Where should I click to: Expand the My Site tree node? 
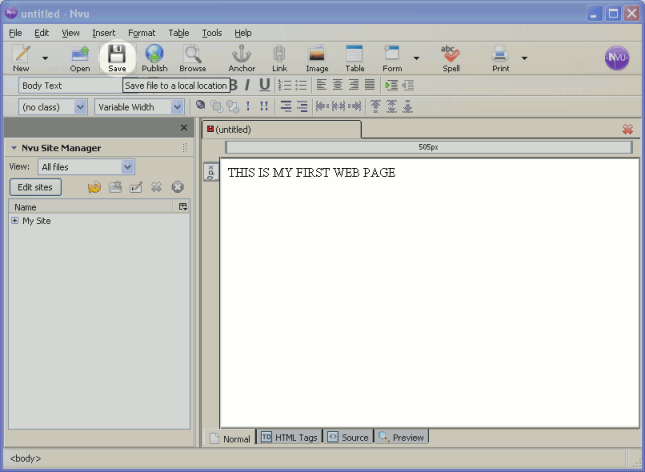click(x=15, y=221)
